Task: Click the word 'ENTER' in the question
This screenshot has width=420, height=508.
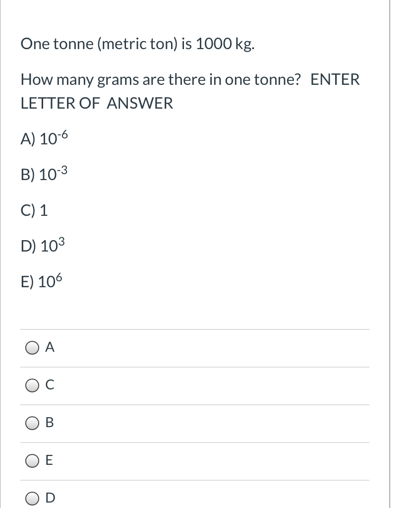Action: (335, 80)
